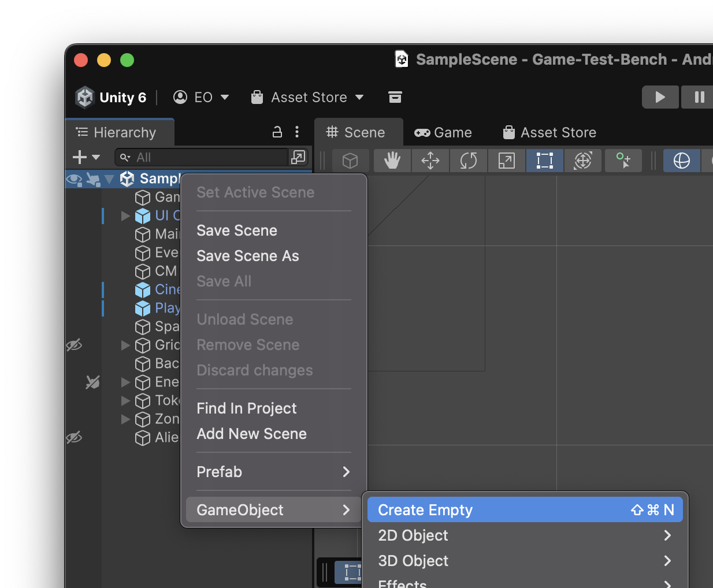Click the package archive icon
Image resolution: width=713 pixels, height=588 pixels.
coord(395,97)
